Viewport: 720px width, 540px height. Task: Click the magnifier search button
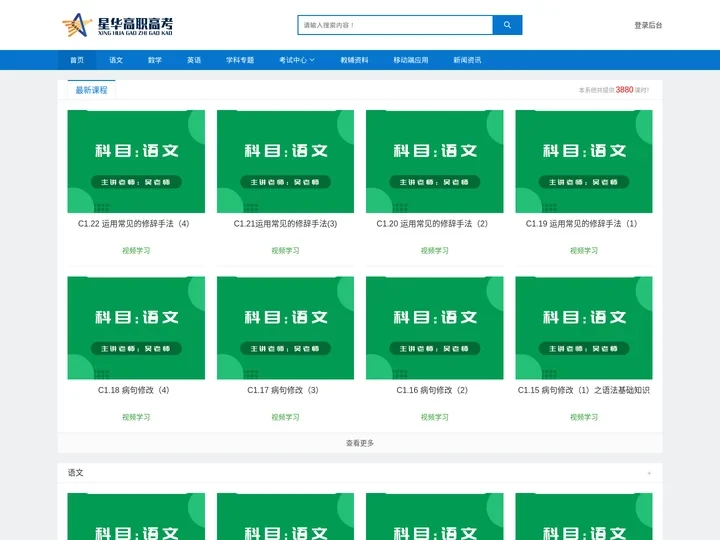coord(507,25)
